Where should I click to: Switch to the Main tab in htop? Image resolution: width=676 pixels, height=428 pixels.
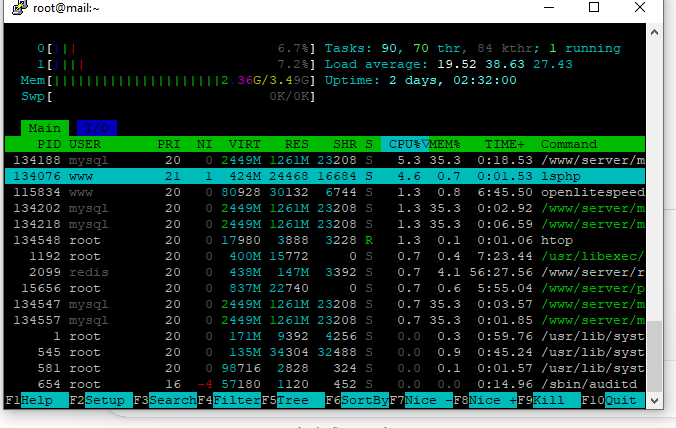pos(45,128)
